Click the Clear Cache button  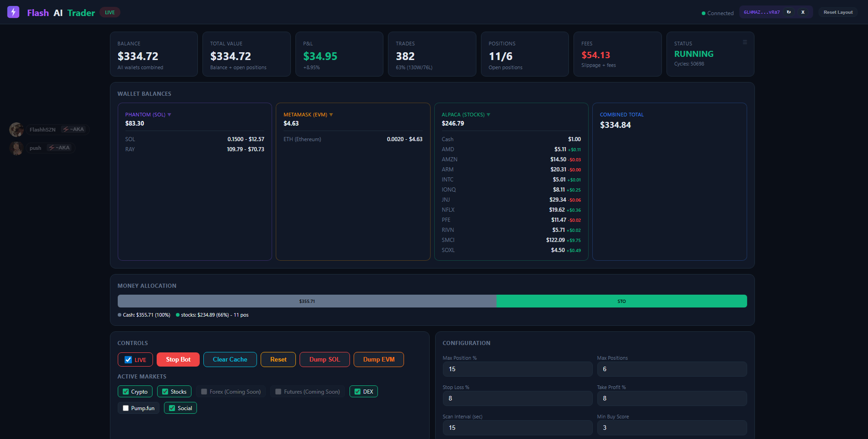pyautogui.click(x=230, y=359)
